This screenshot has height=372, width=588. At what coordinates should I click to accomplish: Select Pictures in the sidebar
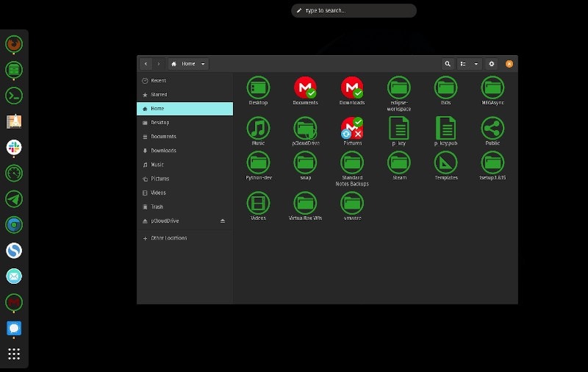point(185,179)
